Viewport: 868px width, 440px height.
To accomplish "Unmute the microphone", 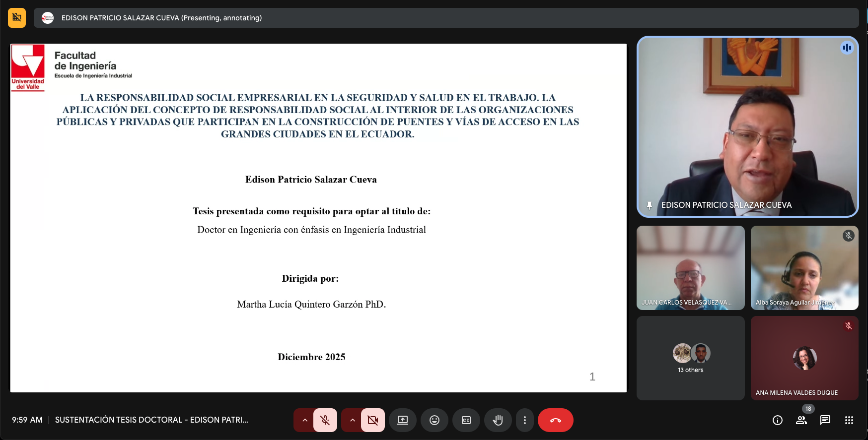I will click(x=325, y=420).
